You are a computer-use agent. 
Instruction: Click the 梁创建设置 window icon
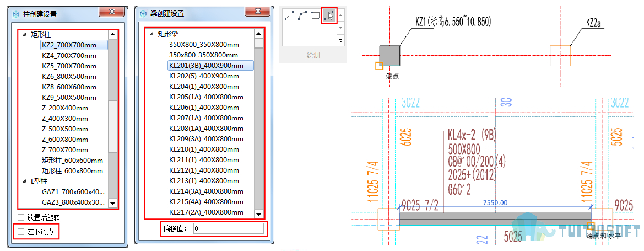(x=143, y=14)
